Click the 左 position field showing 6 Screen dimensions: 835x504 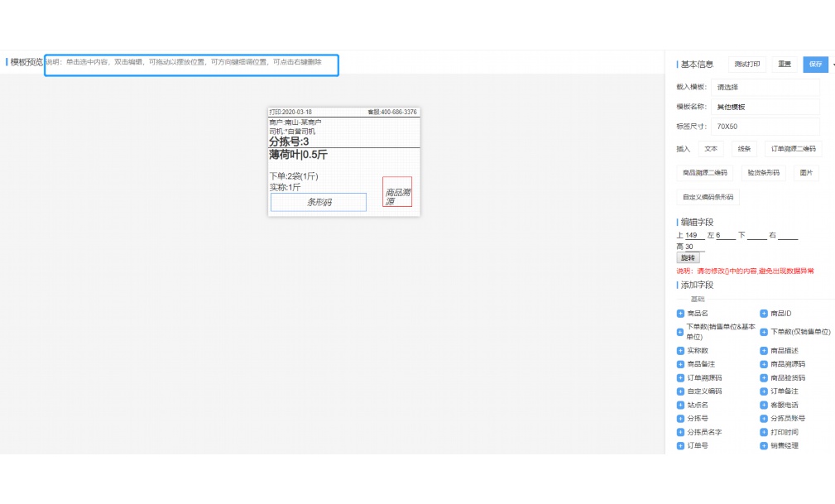(x=725, y=235)
